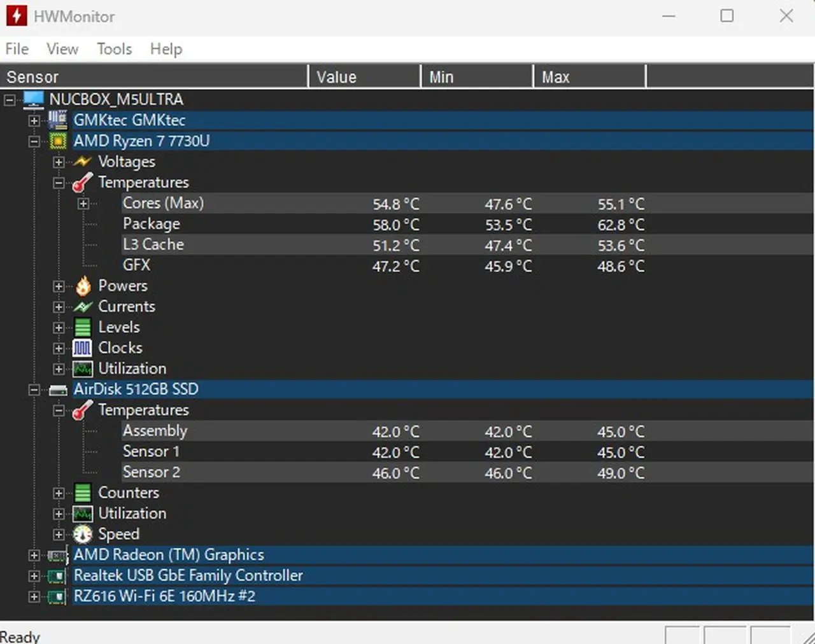The height and width of the screenshot is (644, 815).
Task: Collapse the AirDisk Temperatures section
Action: click(x=59, y=410)
